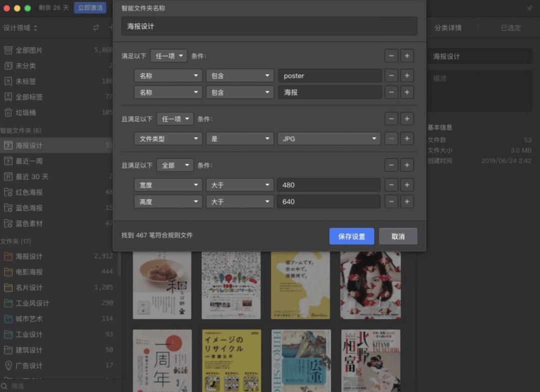Click the 描述 description input field

478,90
